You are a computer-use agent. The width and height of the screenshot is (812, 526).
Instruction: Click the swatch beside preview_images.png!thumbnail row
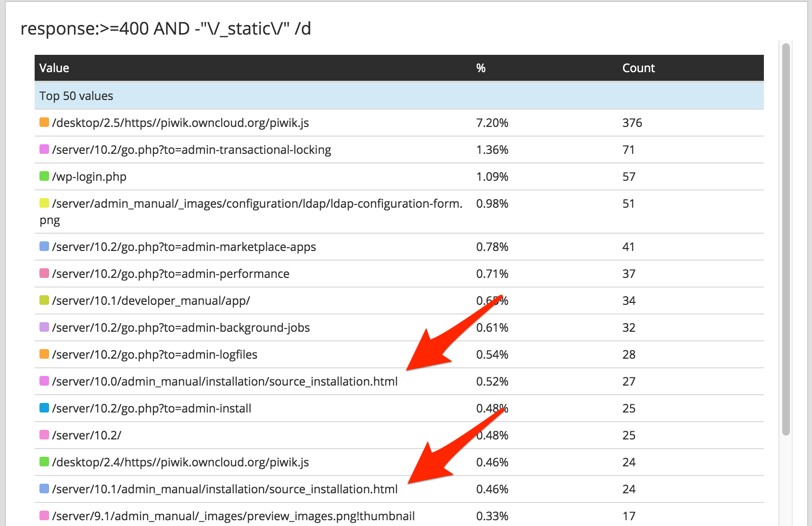point(44,515)
